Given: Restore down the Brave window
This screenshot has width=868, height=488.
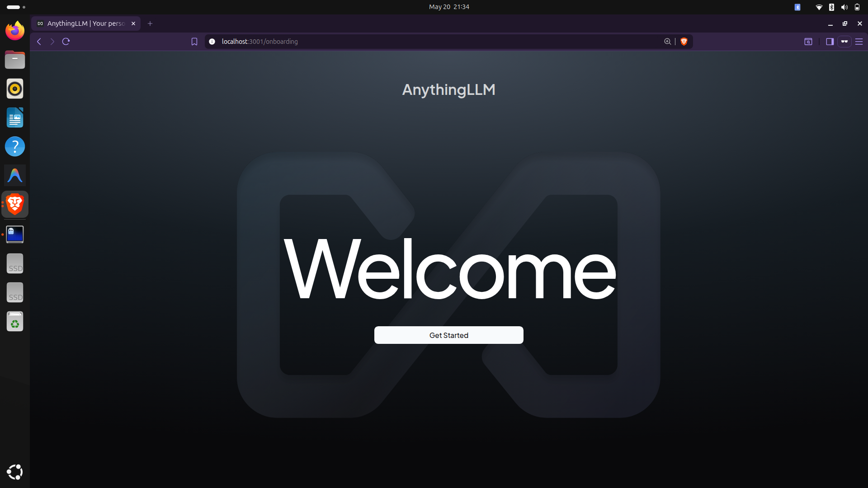Looking at the screenshot, I should pos(844,23).
